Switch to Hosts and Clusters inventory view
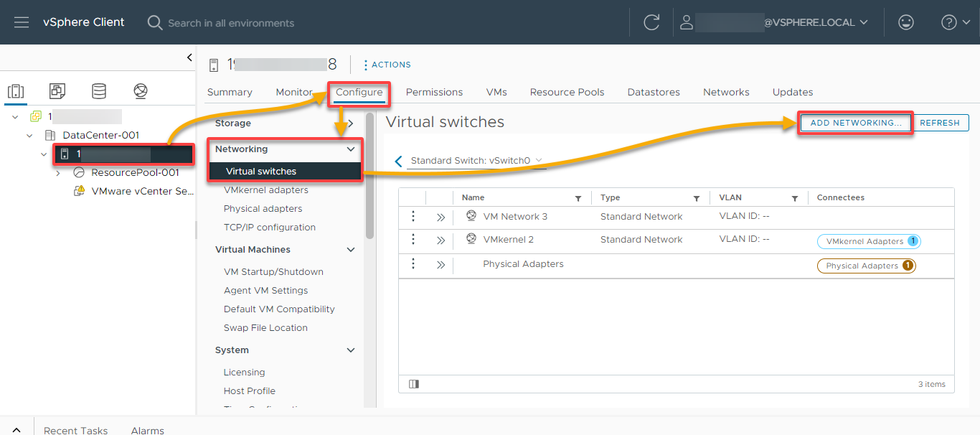Screen dimensions: 980x435 (16, 91)
